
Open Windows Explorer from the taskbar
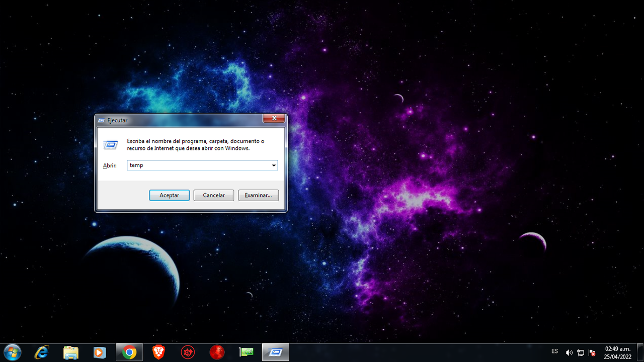point(71,352)
